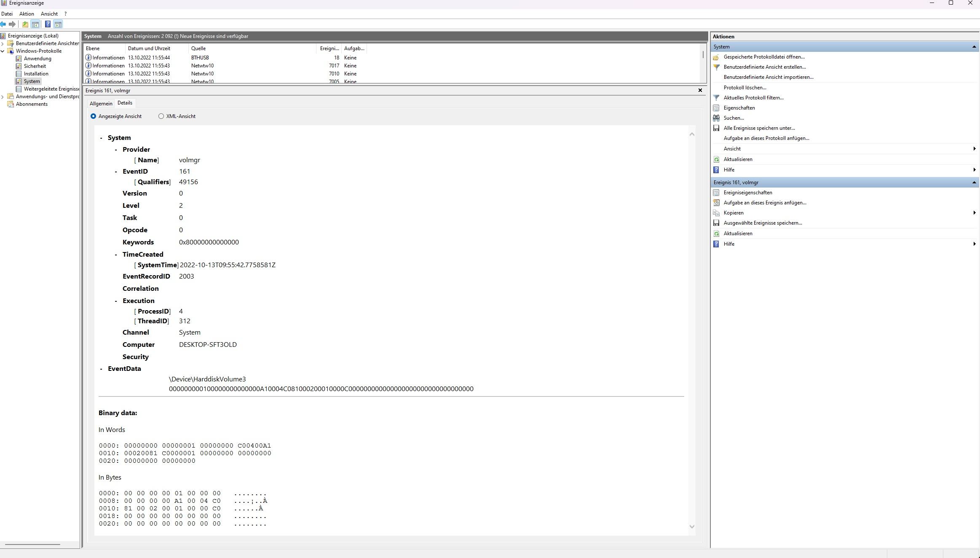Close the Ereignis 161 preview pane
Image resolution: width=980 pixels, height=558 pixels.
[x=700, y=90]
